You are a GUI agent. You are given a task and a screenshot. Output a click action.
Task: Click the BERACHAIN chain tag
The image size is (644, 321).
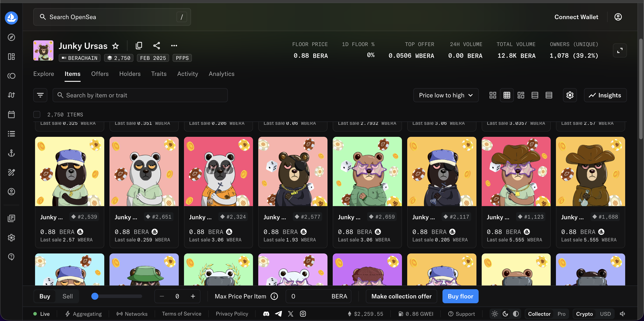[80, 58]
